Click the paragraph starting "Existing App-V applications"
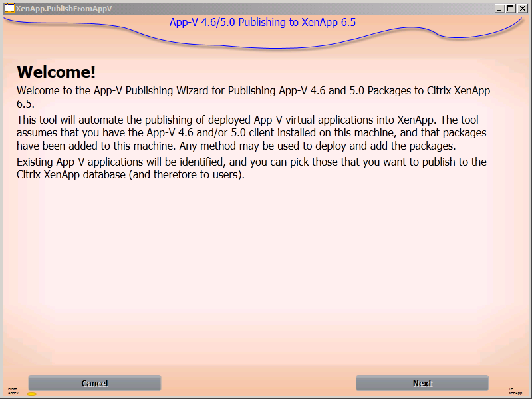532x399 pixels. [251, 168]
